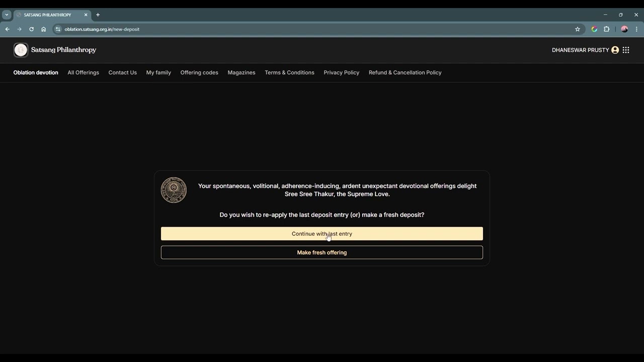The height and width of the screenshot is (362, 644).
Task: Click the Satsang emblem in the dialog
Action: click(174, 190)
